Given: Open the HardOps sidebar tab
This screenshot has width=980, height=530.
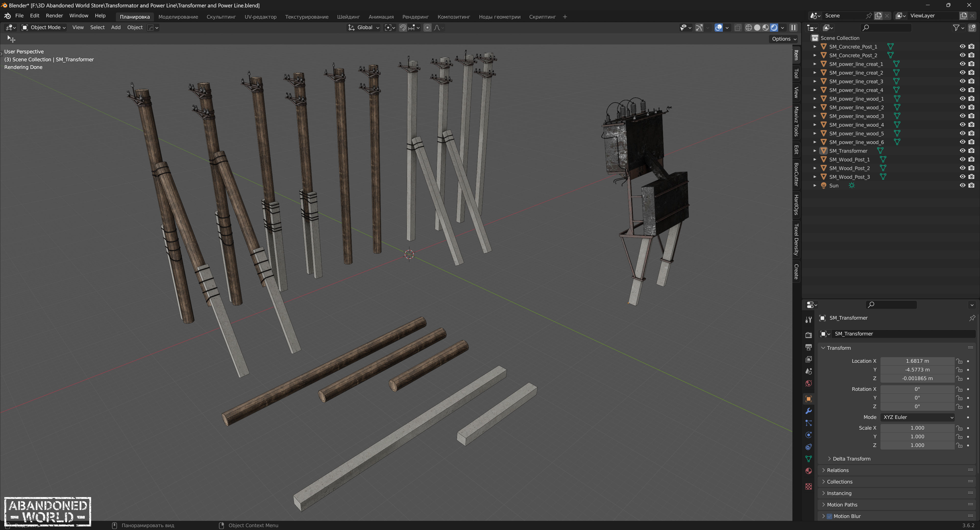Looking at the screenshot, I should click(796, 205).
